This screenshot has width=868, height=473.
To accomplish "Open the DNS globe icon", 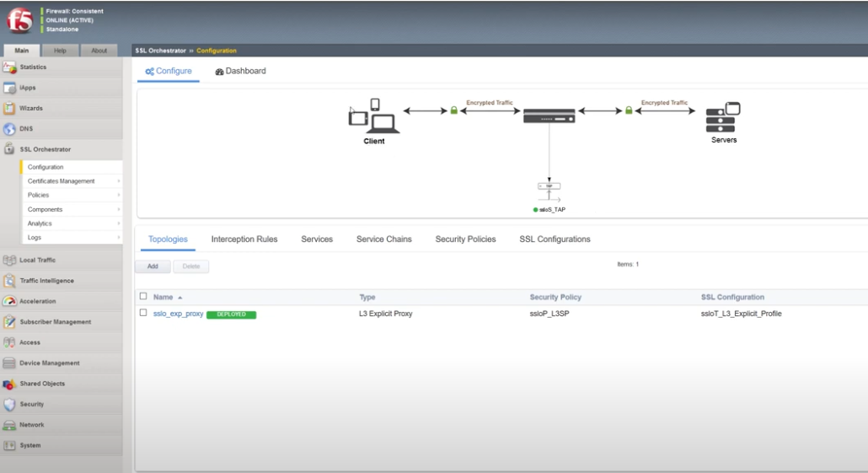I will click(9, 129).
